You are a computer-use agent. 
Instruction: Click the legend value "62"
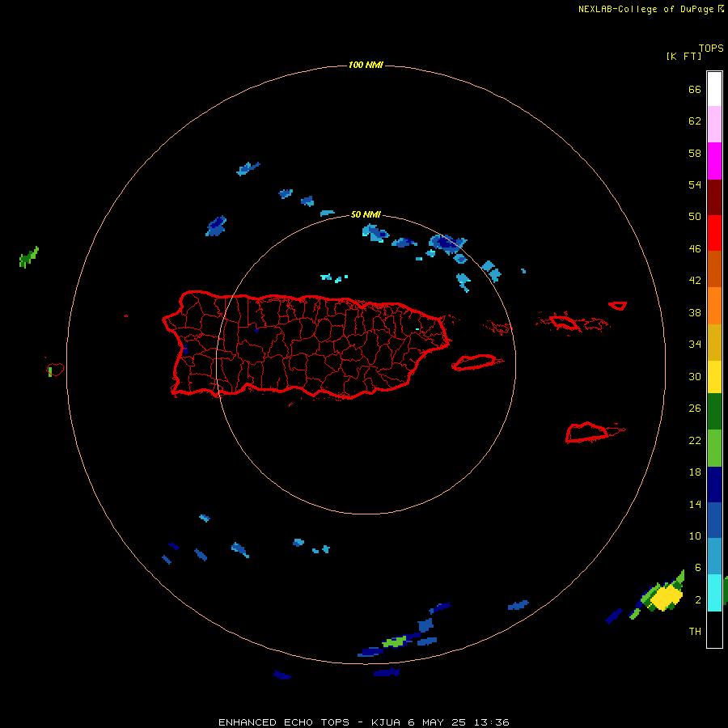tap(695, 121)
